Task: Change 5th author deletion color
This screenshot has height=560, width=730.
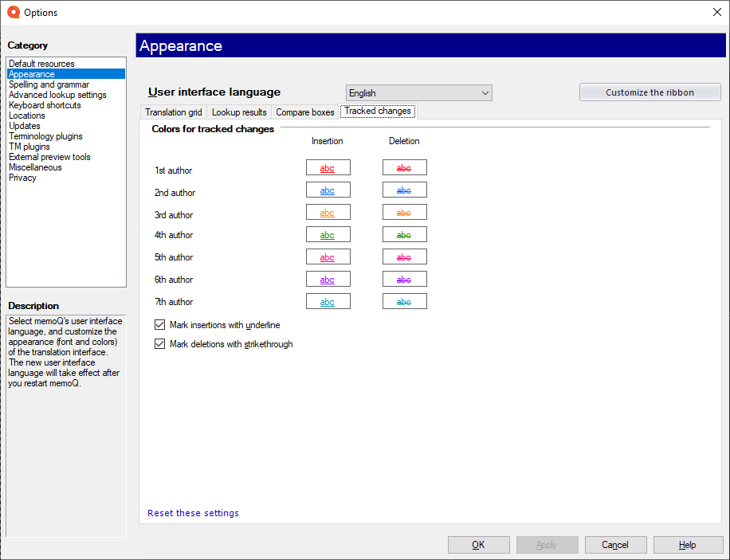Action: 405,257
